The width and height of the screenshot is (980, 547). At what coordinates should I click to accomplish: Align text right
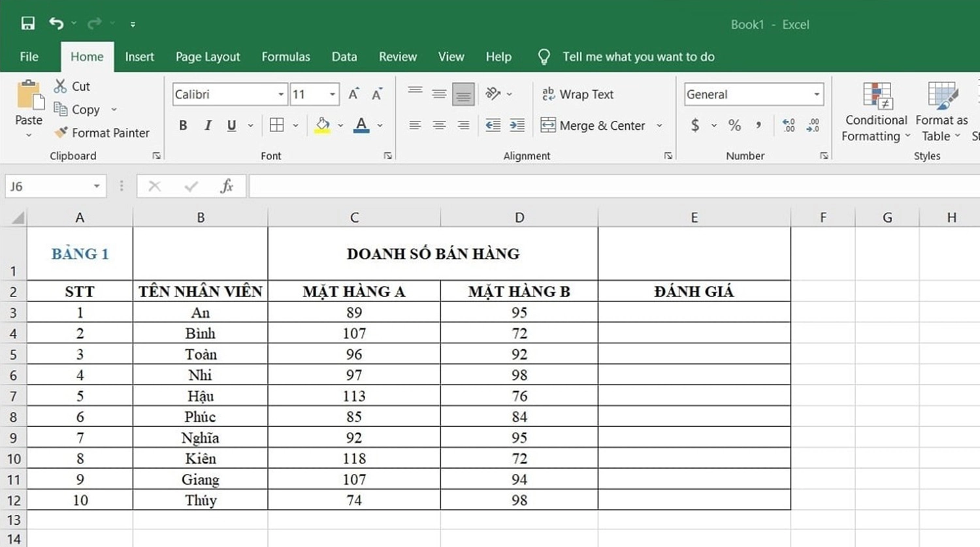point(463,125)
